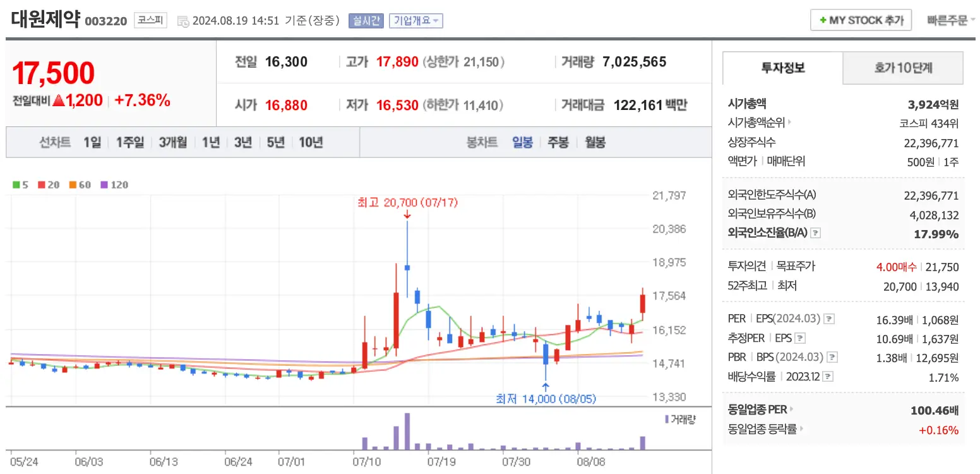Select the 일봉 daily candle chart
The image size is (980, 474).
(x=522, y=142)
